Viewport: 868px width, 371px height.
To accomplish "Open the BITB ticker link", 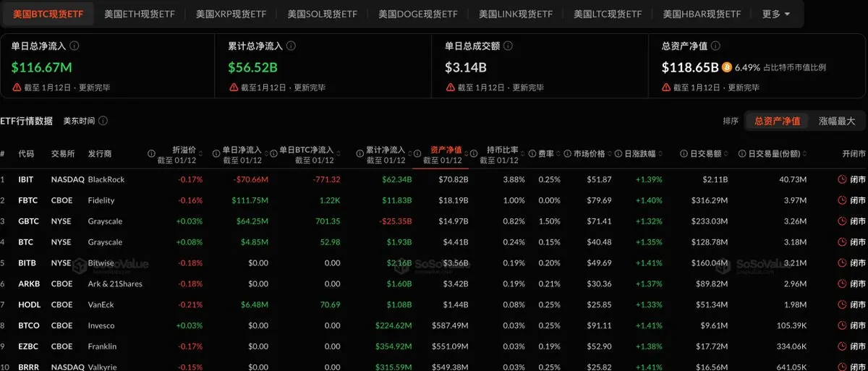I will coord(26,263).
